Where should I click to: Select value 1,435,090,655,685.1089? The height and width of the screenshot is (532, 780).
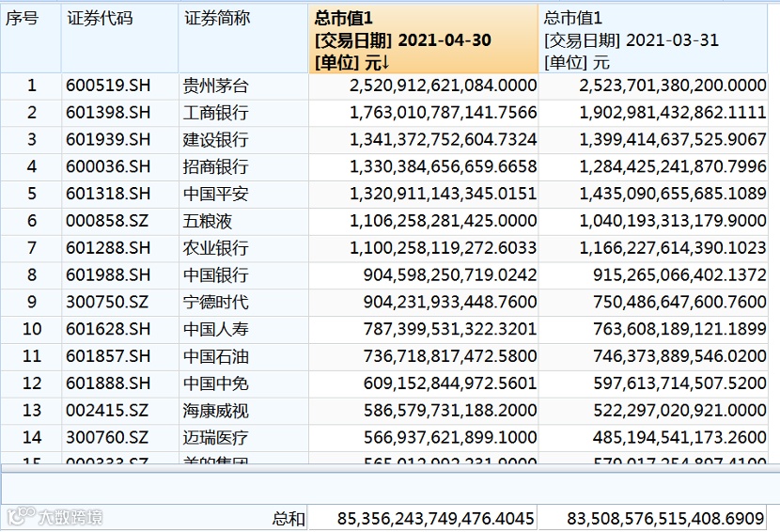[x=673, y=194]
